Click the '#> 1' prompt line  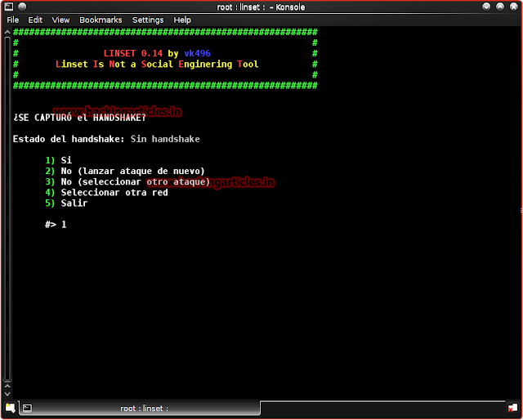point(56,224)
